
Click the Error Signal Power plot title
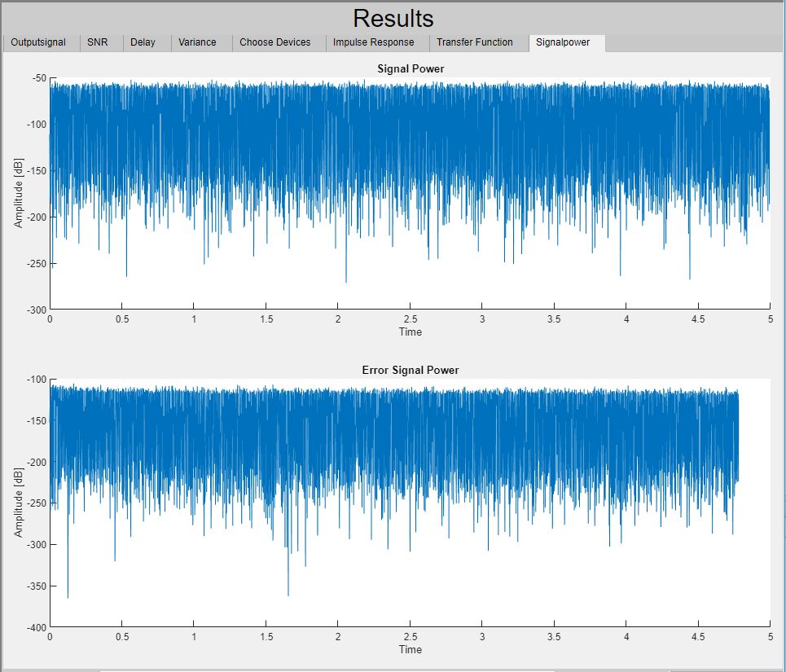[x=411, y=371]
